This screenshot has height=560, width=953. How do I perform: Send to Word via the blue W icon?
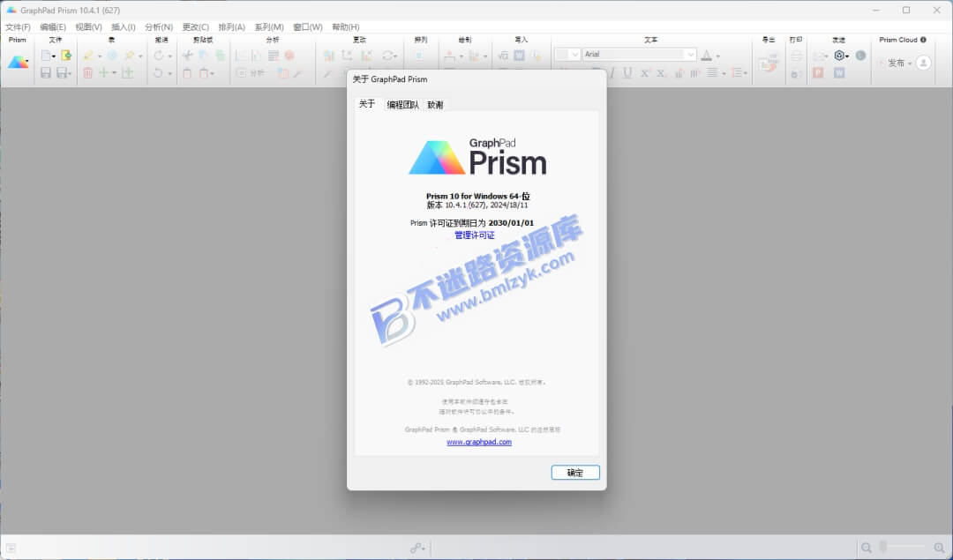click(839, 73)
